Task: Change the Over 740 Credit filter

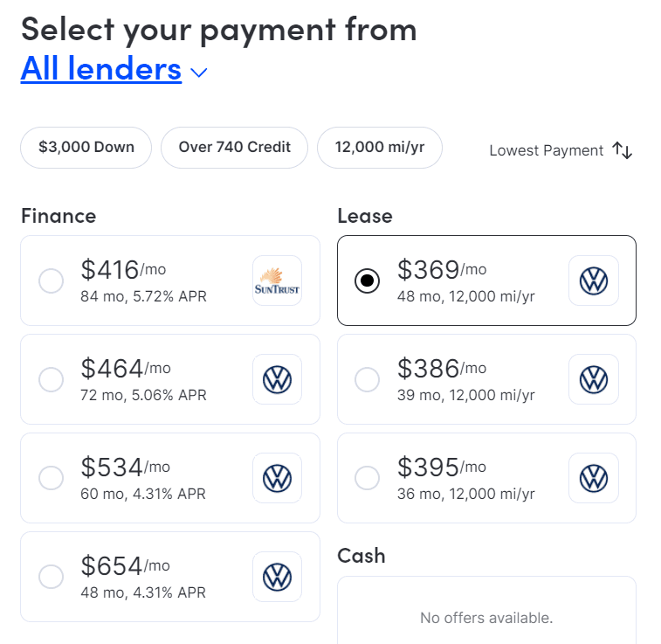Action: click(x=234, y=147)
